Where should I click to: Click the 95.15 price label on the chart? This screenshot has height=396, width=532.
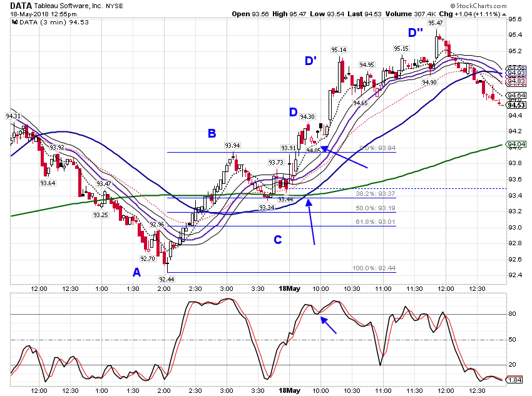401,48
